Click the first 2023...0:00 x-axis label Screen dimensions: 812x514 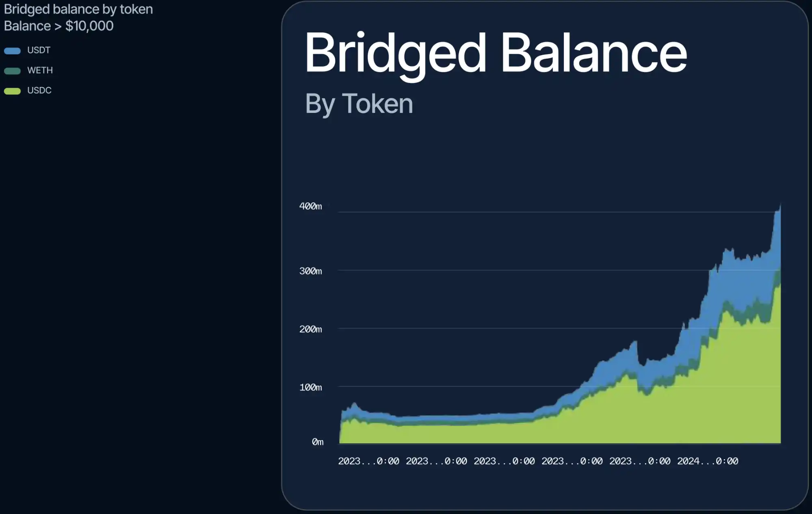[x=368, y=461]
